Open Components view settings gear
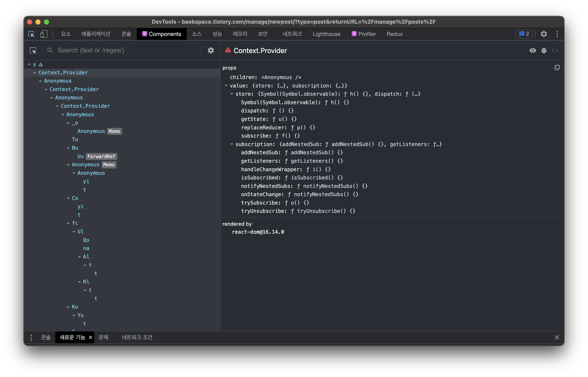588x377 pixels. [211, 51]
